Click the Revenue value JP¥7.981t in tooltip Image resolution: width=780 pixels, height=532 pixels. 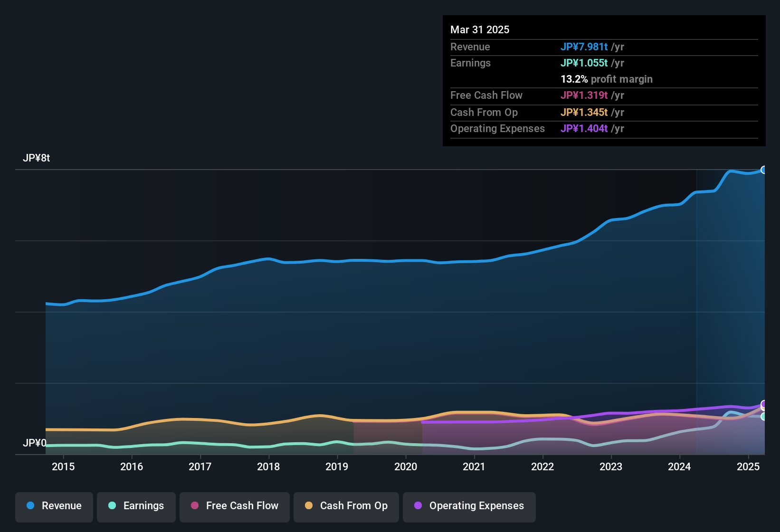coord(584,47)
